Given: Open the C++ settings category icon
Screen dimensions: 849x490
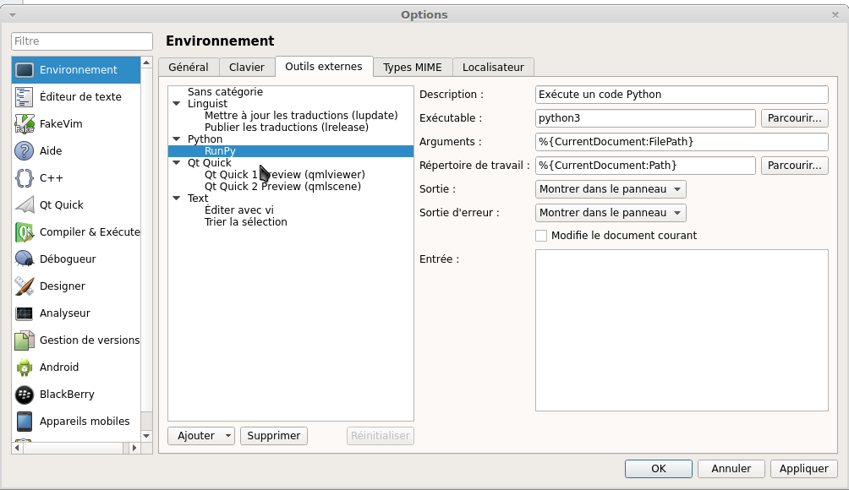Looking at the screenshot, I should 24,178.
